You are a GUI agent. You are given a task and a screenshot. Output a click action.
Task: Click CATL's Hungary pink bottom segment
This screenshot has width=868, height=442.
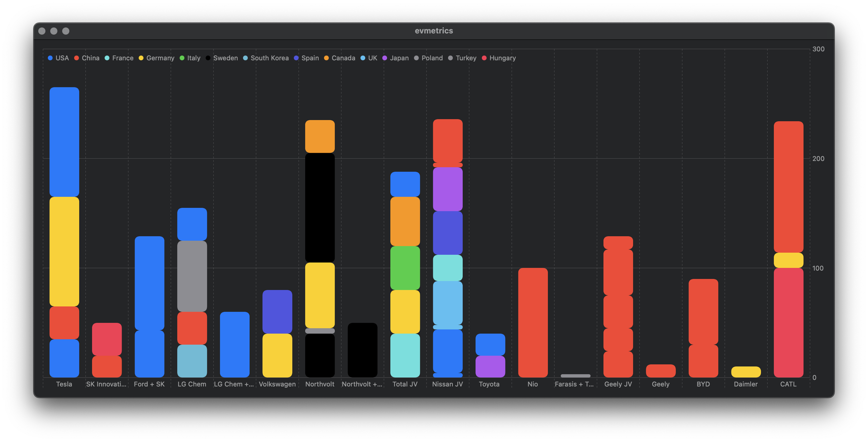point(788,323)
